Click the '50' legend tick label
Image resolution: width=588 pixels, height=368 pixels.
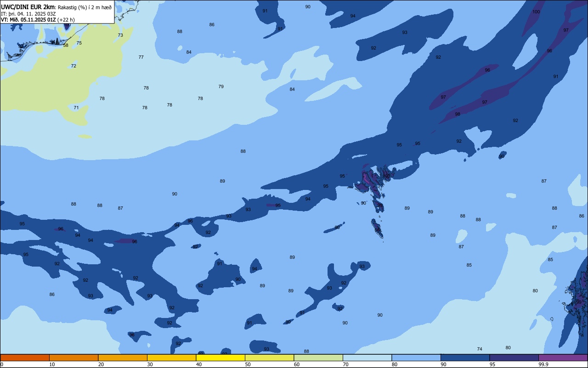pyautogui.click(x=248, y=364)
